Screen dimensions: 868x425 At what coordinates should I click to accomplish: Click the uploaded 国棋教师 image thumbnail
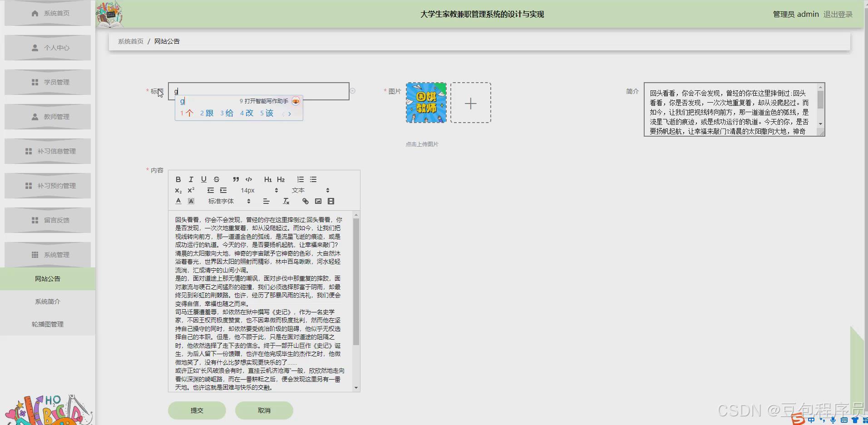click(425, 103)
